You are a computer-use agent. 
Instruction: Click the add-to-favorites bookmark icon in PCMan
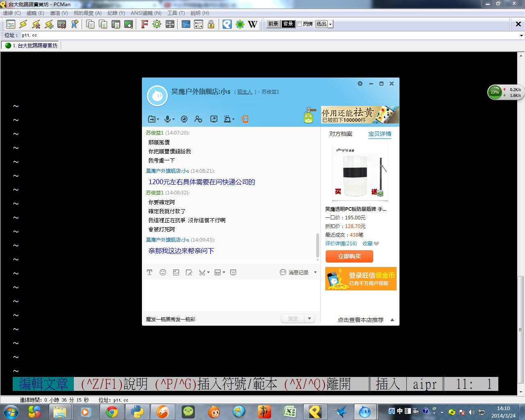pyautogui.click(x=75, y=24)
